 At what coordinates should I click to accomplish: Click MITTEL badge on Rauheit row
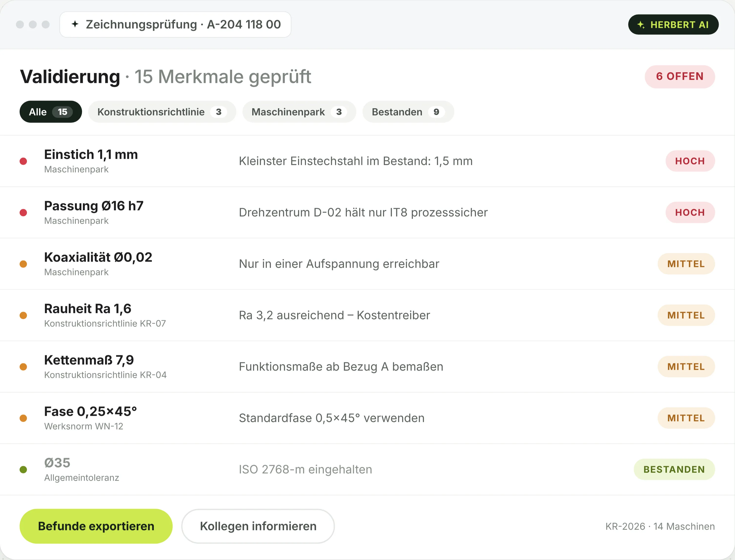tap(686, 315)
